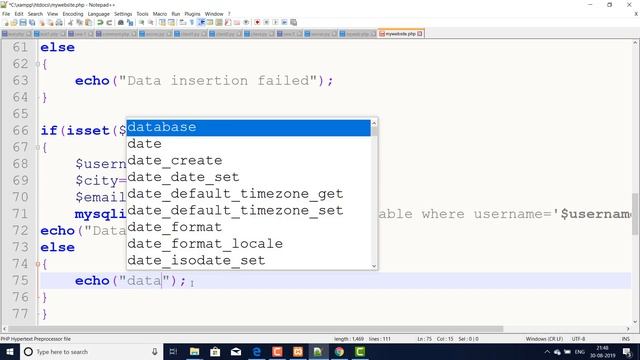Toggle Word wrap toolbar button
This screenshot has width=640, height=360.
182,22
